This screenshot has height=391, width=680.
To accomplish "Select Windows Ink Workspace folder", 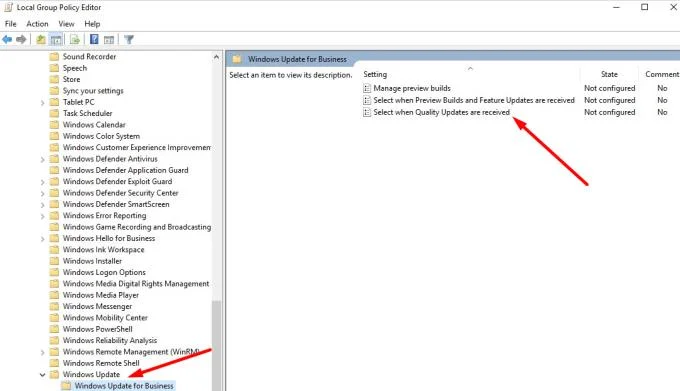I will (x=103, y=250).
